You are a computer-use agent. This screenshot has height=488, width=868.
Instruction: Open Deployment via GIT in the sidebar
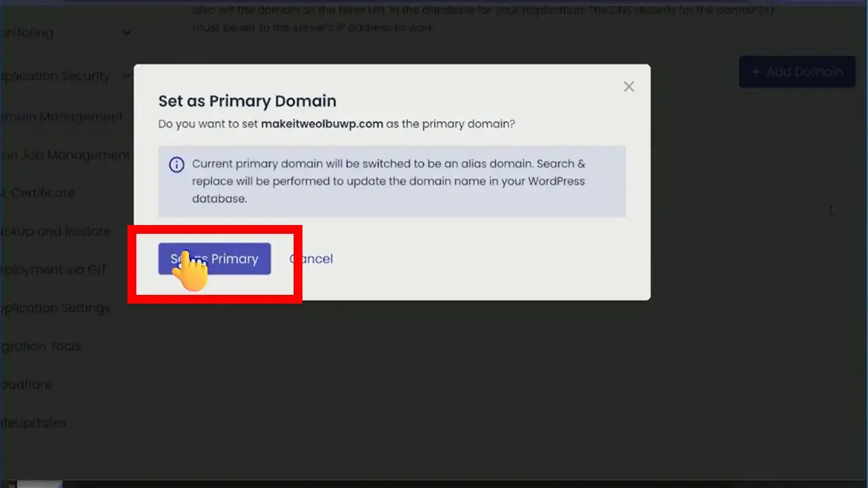[x=54, y=270]
